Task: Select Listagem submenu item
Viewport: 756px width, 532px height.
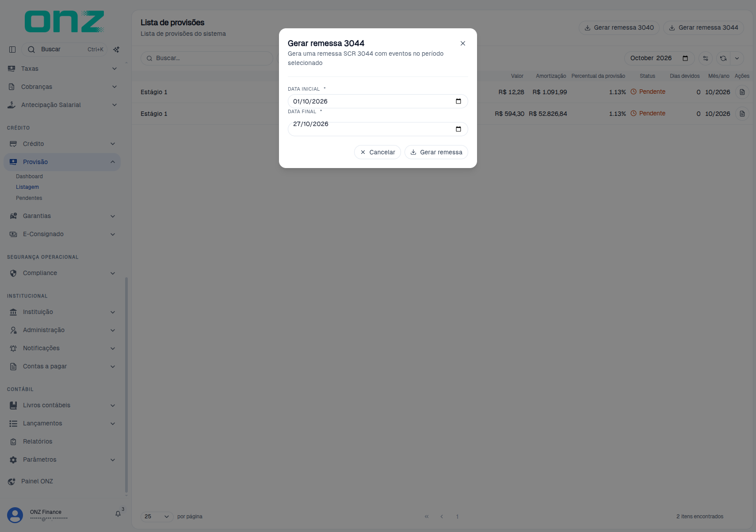Action: [x=27, y=187]
